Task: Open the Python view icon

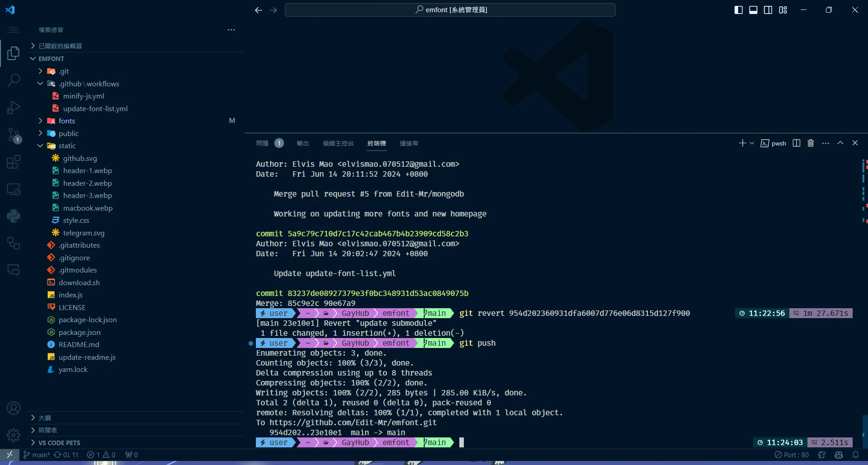Action: point(14,216)
